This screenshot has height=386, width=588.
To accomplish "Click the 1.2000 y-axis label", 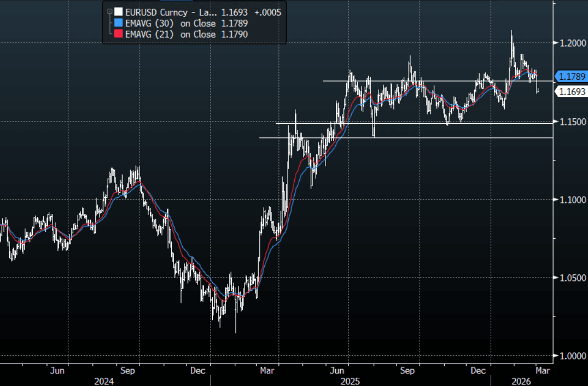I will pyautogui.click(x=570, y=43).
